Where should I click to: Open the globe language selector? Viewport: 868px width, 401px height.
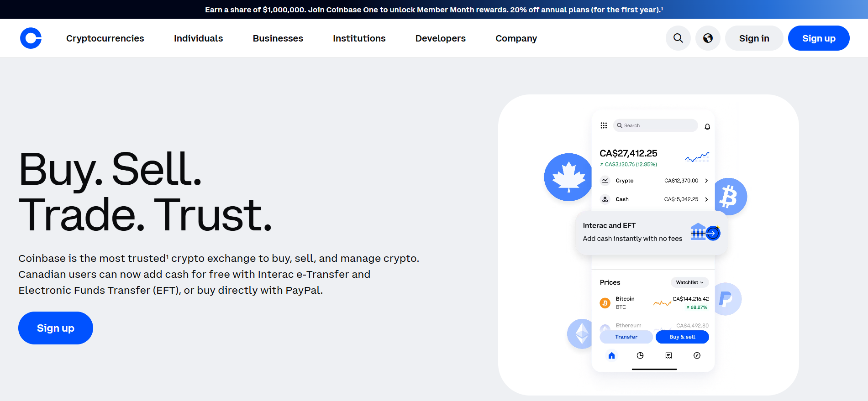(708, 38)
